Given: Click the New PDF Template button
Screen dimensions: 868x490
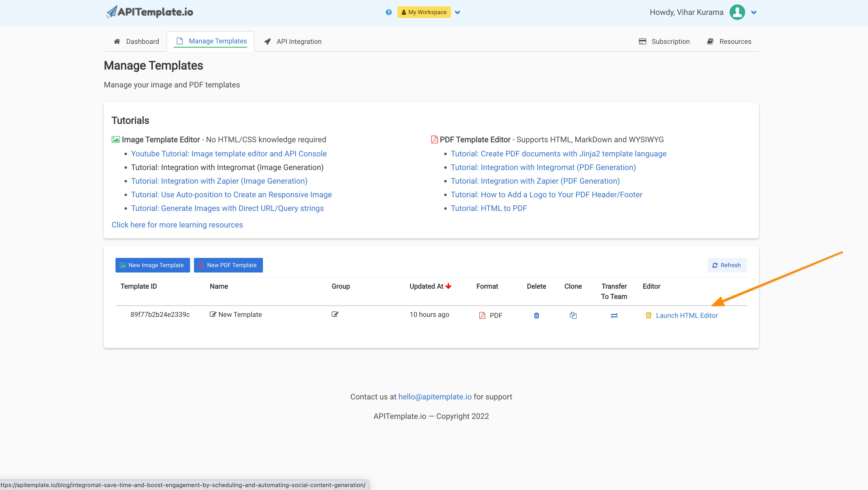Looking at the screenshot, I should 228,265.
